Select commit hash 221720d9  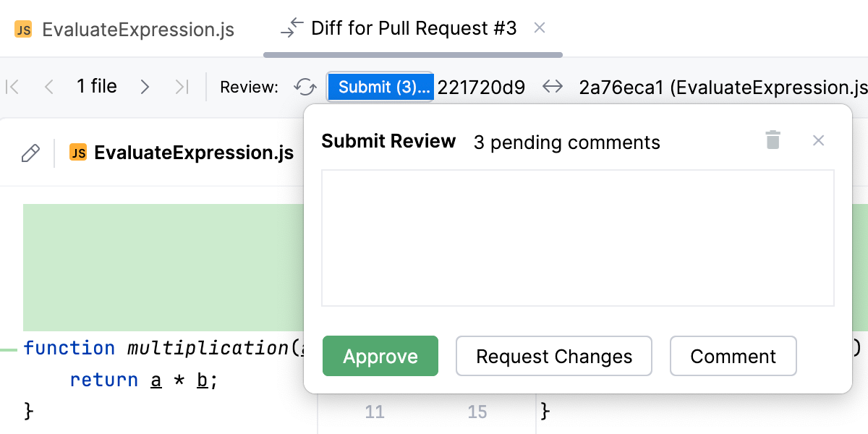pyautogui.click(x=482, y=87)
